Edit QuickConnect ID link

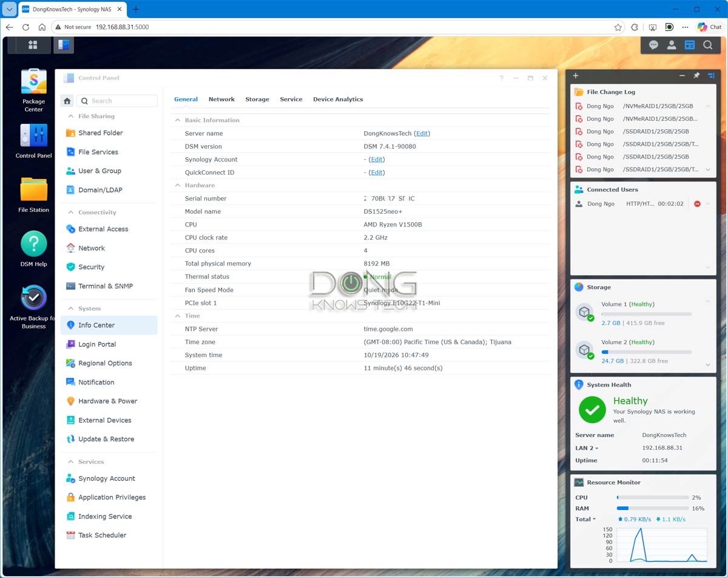pos(377,172)
